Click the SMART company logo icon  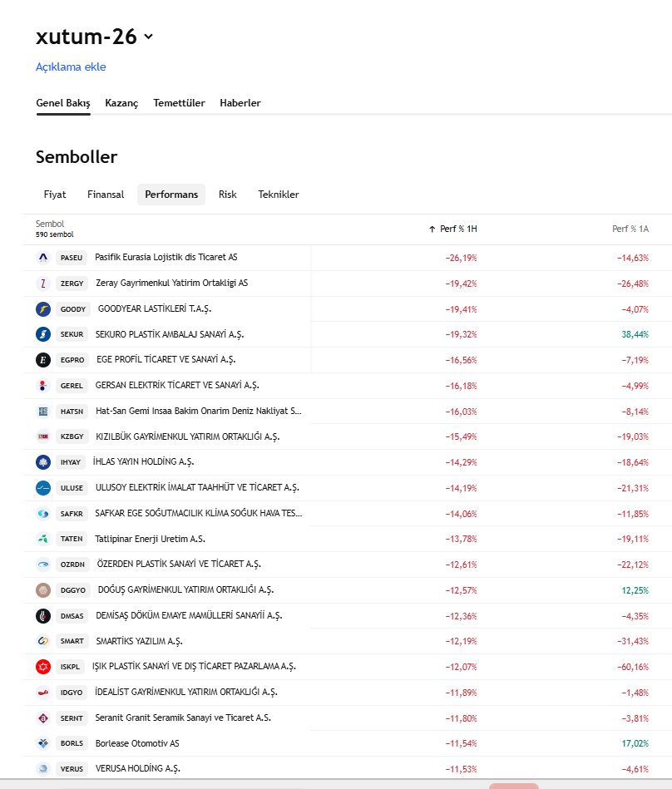pyautogui.click(x=43, y=641)
